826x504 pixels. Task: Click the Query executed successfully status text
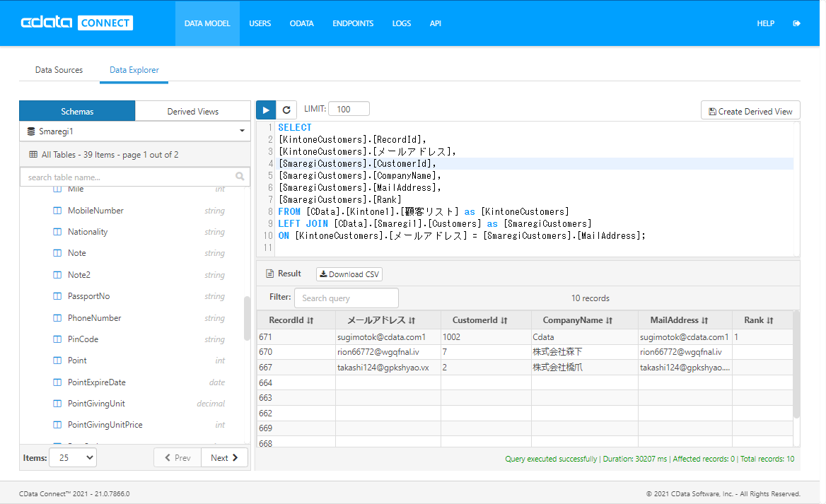pyautogui.click(x=551, y=459)
